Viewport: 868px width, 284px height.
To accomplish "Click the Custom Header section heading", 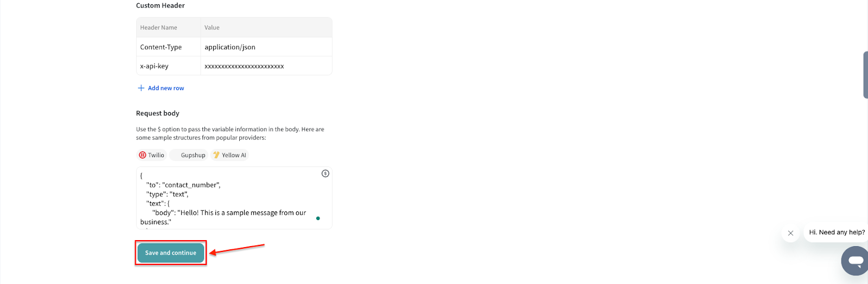I will point(160,5).
